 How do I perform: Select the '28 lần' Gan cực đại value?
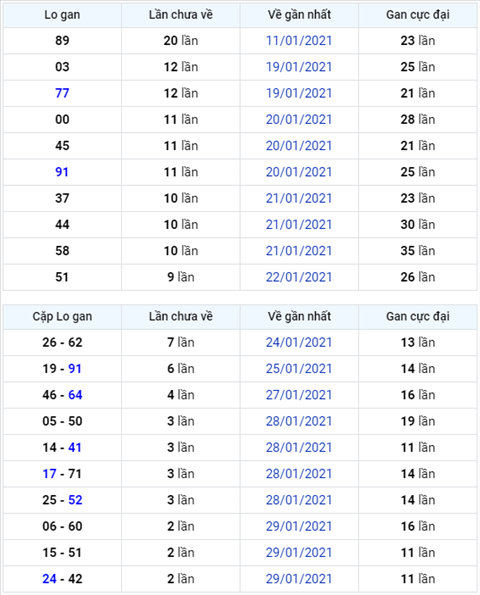(418, 119)
